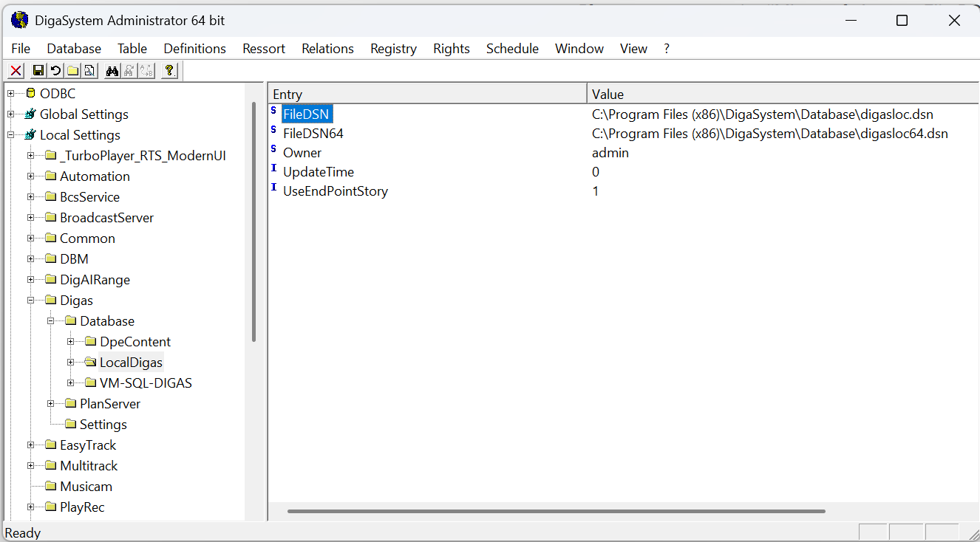Viewport: 980px width, 542px height.
Task: Click the Ready status bar text
Action: coord(23,532)
